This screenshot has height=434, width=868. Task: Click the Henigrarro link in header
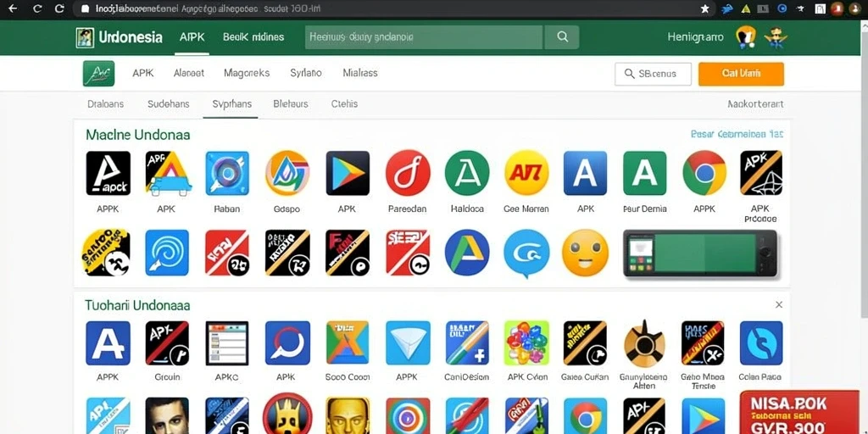pos(695,37)
